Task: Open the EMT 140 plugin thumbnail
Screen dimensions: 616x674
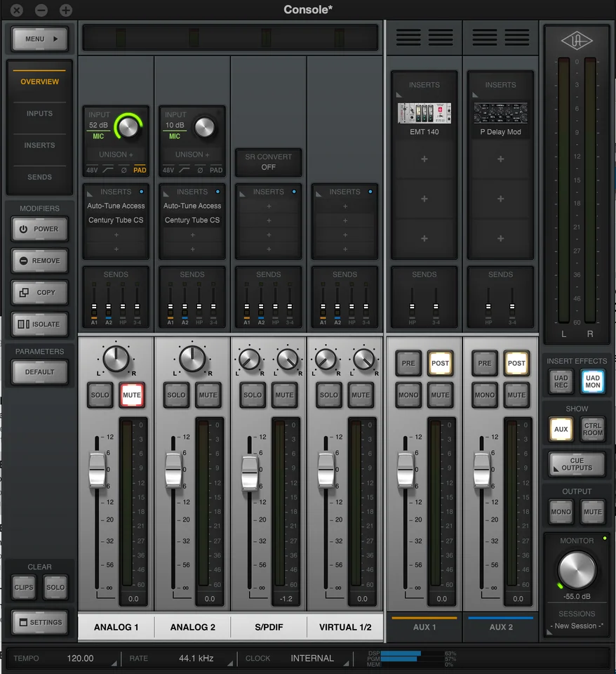Action: click(x=424, y=112)
